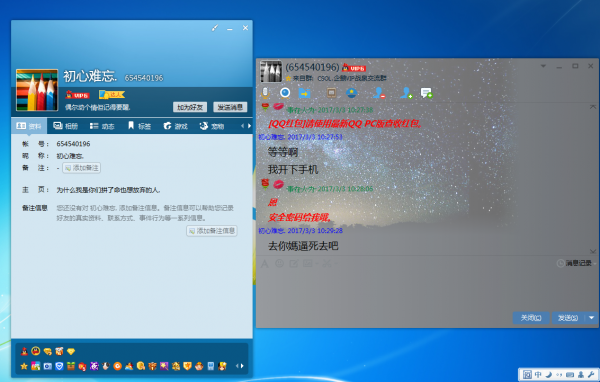Expand the send button options arrow
Image resolution: width=600 pixels, height=382 pixels.
592,318
